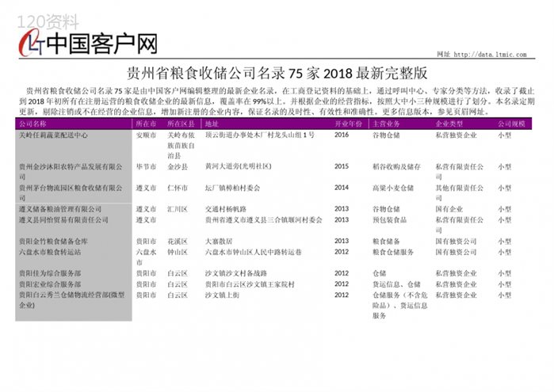Click address 坛厂镇樟柏村委会
Screen dimensions: 554x392
tap(232, 188)
